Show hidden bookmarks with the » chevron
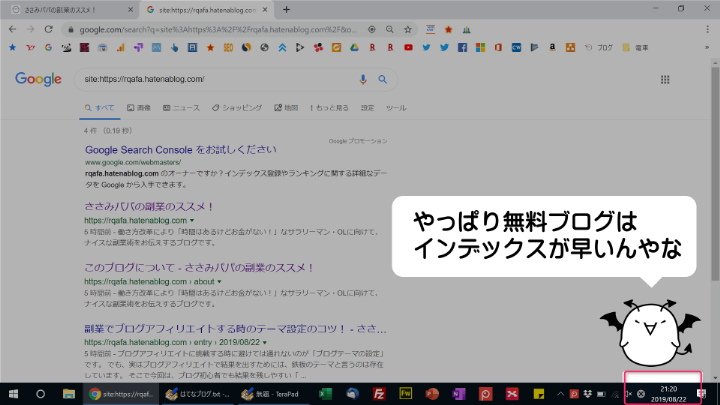 [x=707, y=47]
